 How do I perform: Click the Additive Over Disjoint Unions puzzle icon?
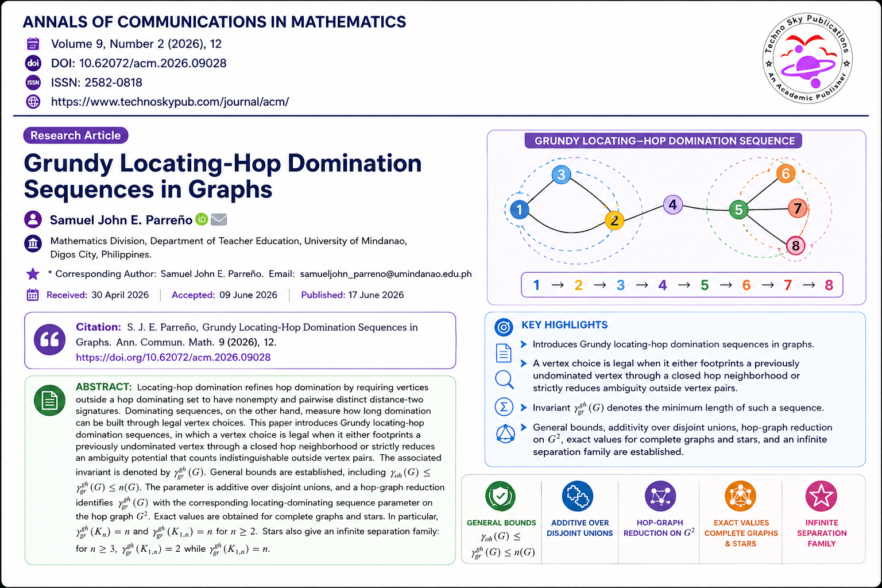(x=578, y=496)
